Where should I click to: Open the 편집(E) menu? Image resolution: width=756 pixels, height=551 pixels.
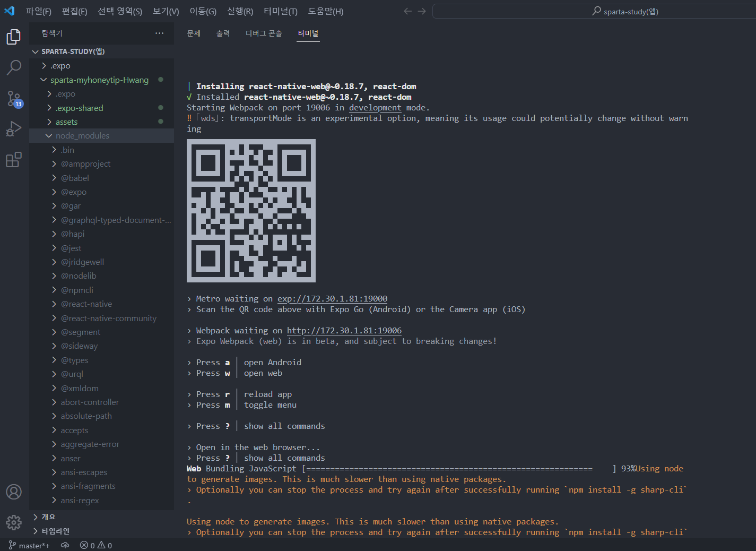pos(75,11)
